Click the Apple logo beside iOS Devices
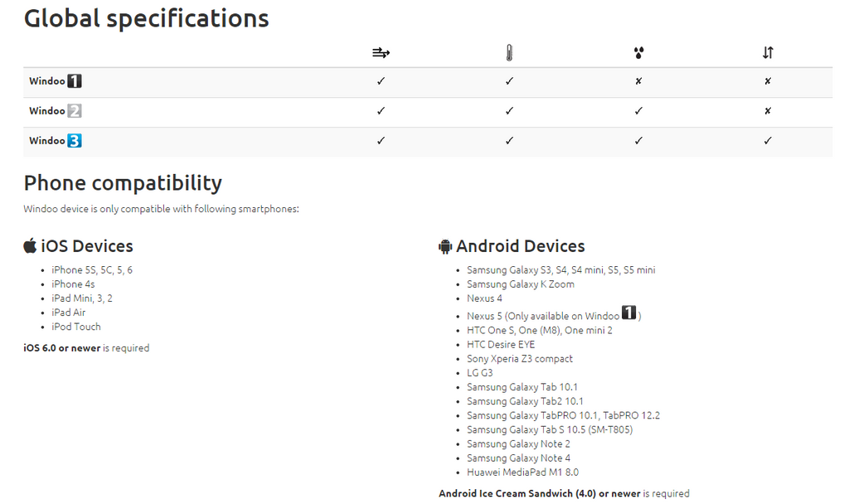Screen dimensions: 849x504 30,245
